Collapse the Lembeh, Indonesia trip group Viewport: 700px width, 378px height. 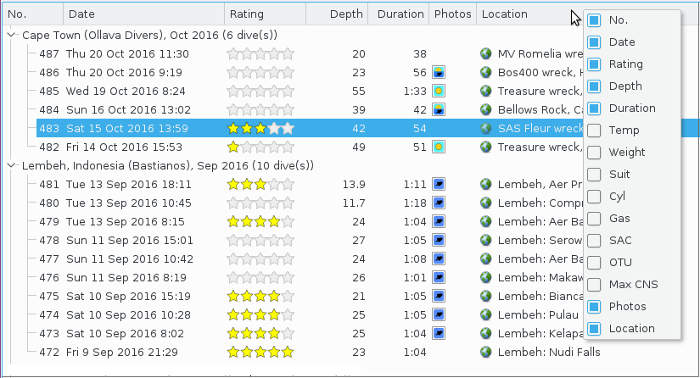pyautogui.click(x=11, y=166)
